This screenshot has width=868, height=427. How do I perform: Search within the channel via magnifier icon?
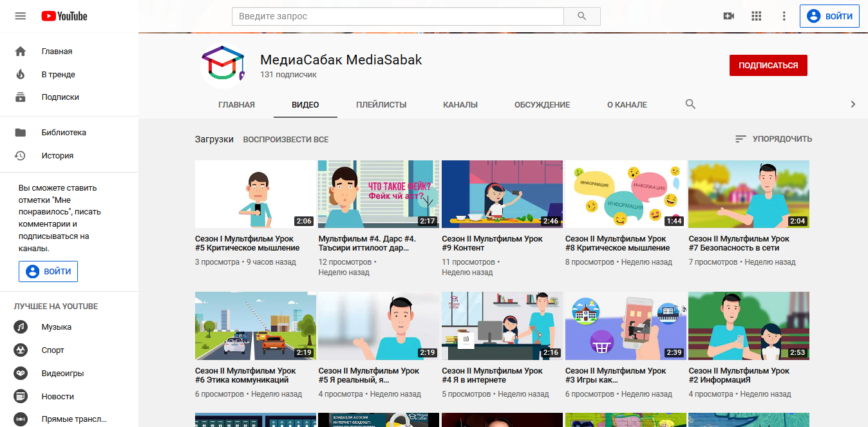[690, 104]
